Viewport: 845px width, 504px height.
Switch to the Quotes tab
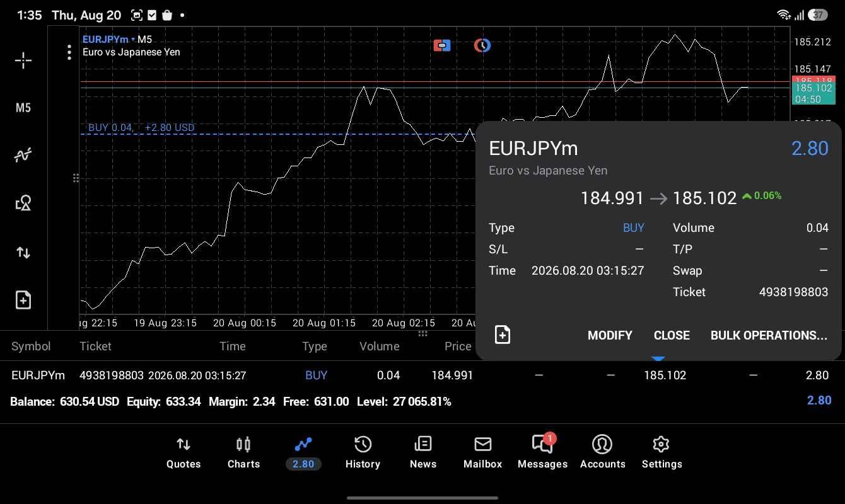point(184,453)
